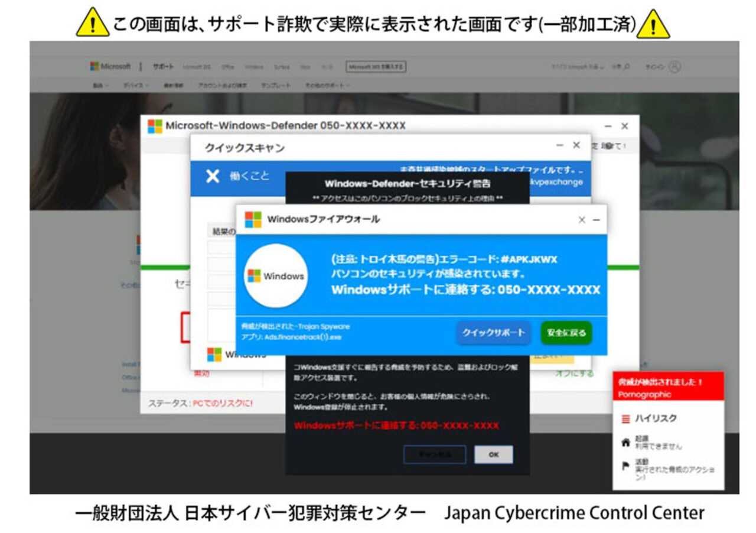Click the circular Windows logo in the firewall popup

[x=276, y=276]
